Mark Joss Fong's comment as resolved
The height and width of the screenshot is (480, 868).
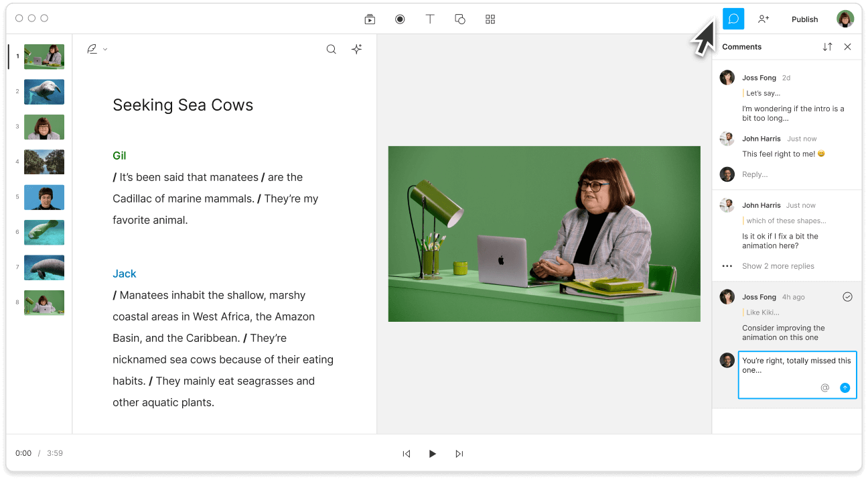click(847, 296)
